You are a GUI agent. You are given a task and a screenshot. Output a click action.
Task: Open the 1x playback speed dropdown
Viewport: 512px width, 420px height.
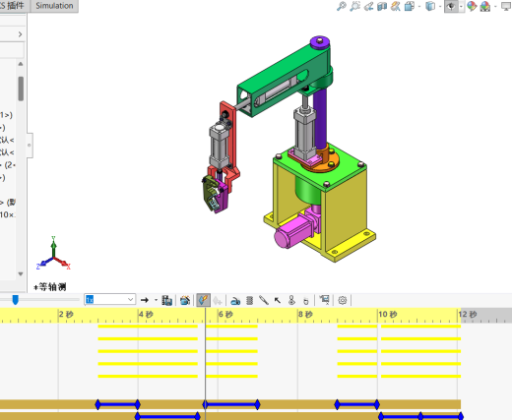110,299
